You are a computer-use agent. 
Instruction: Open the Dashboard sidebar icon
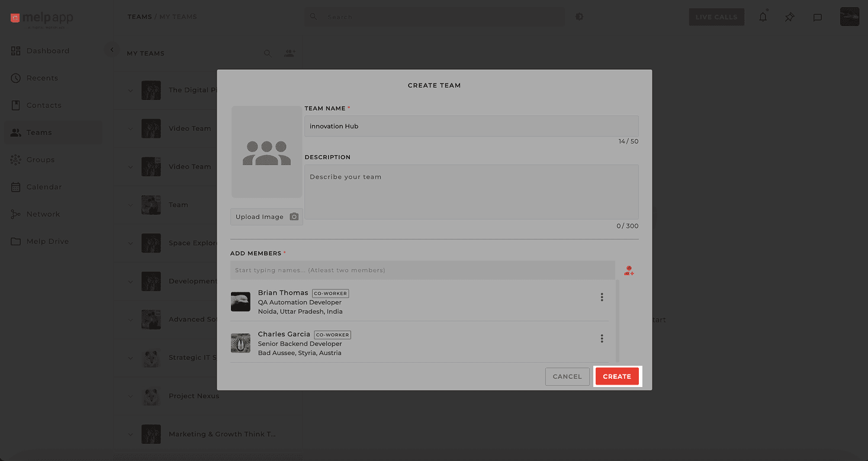click(15, 50)
